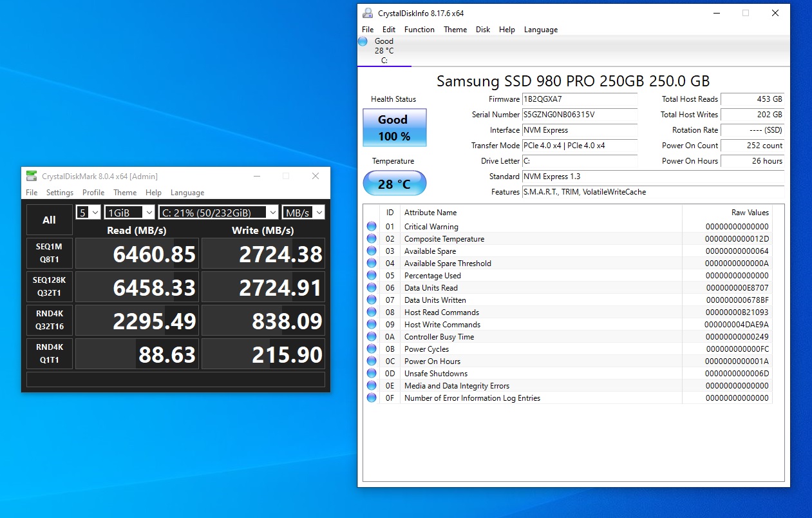
Task: Click the status LED next to Data Units Written
Action: pos(372,300)
